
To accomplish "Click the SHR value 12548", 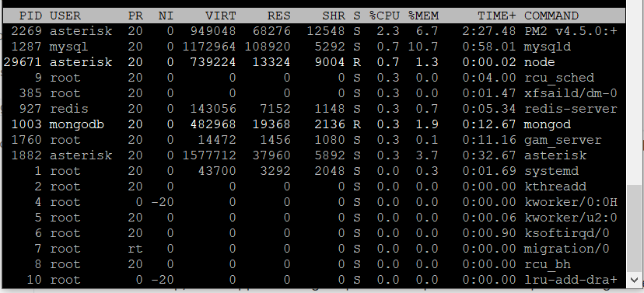I will point(326,31).
